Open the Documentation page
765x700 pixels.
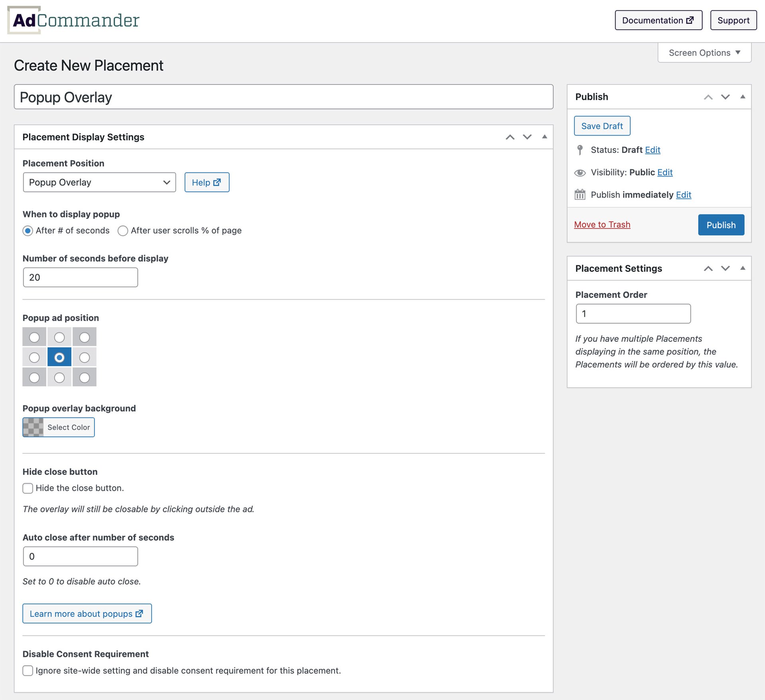coord(658,20)
